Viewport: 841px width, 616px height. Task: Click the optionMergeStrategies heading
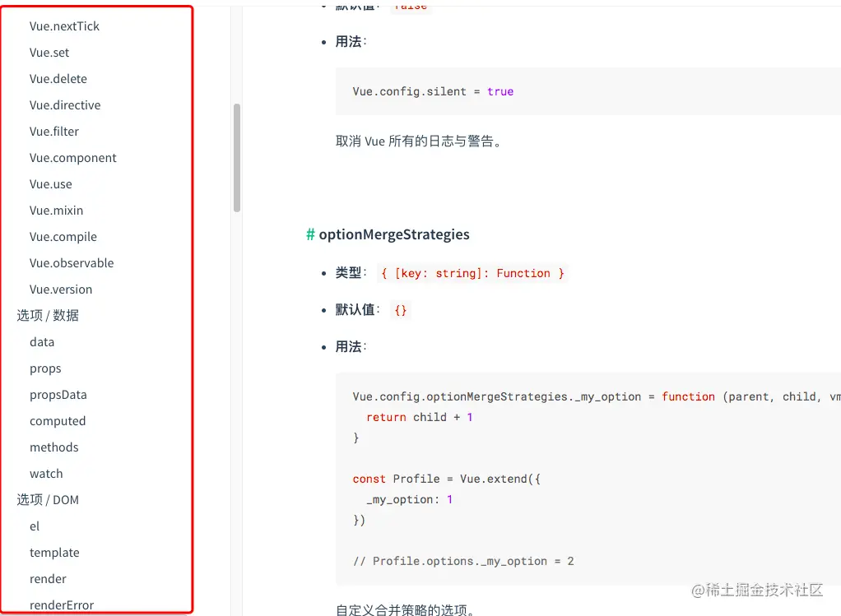pyautogui.click(x=394, y=234)
